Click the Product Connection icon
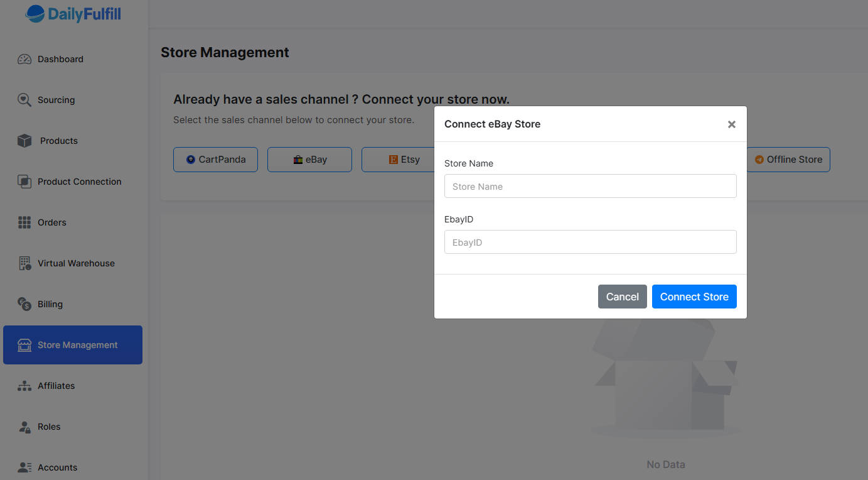Viewport: 868px width, 480px height. (x=24, y=182)
